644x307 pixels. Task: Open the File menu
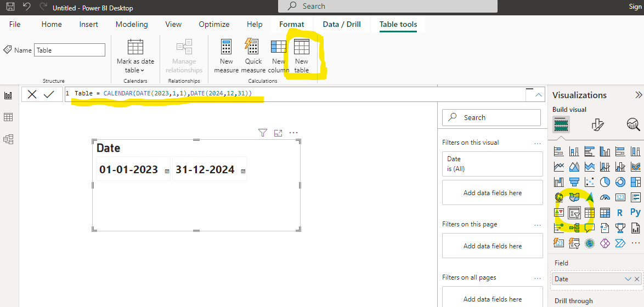click(15, 24)
